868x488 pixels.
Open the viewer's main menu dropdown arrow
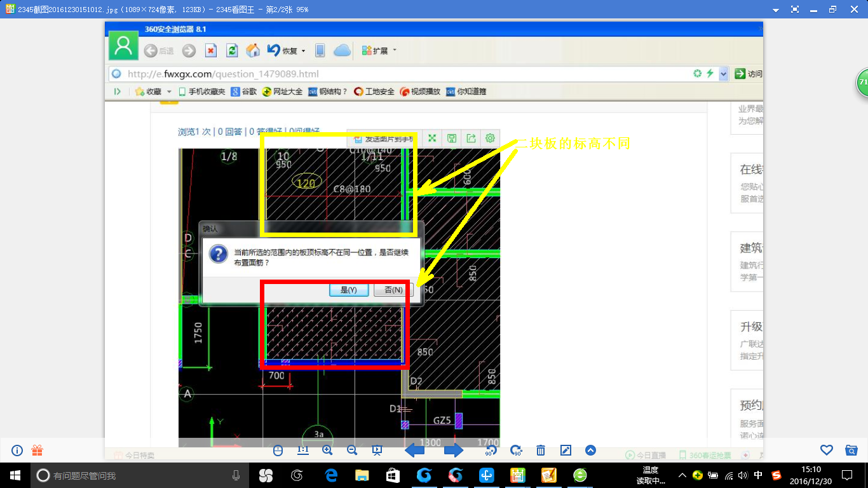(x=775, y=10)
